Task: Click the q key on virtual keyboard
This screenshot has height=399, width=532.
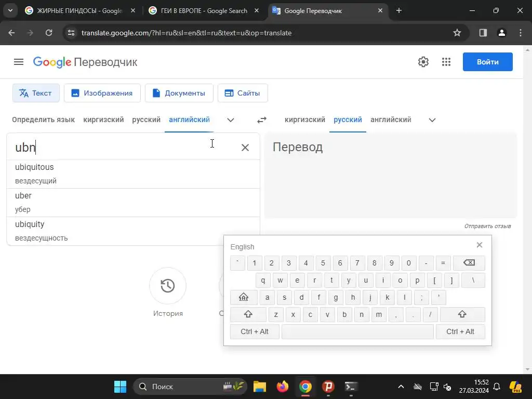Action: click(x=263, y=280)
